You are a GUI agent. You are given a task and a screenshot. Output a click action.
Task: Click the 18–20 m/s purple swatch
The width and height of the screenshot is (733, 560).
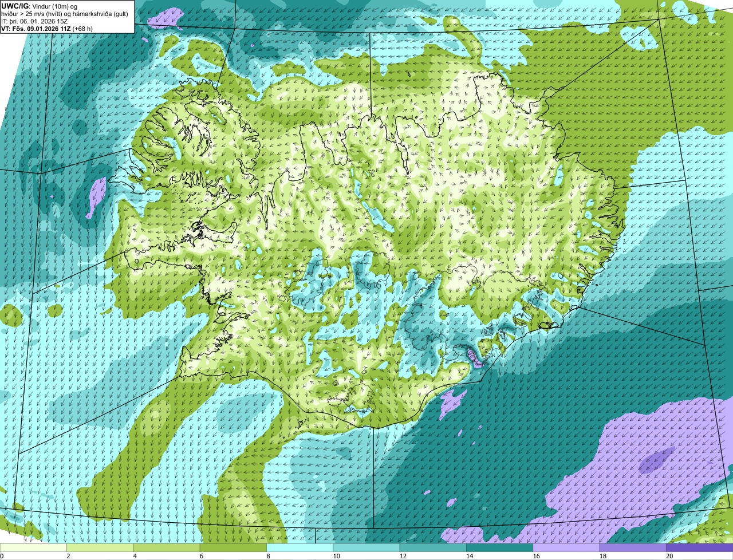[x=632, y=547]
